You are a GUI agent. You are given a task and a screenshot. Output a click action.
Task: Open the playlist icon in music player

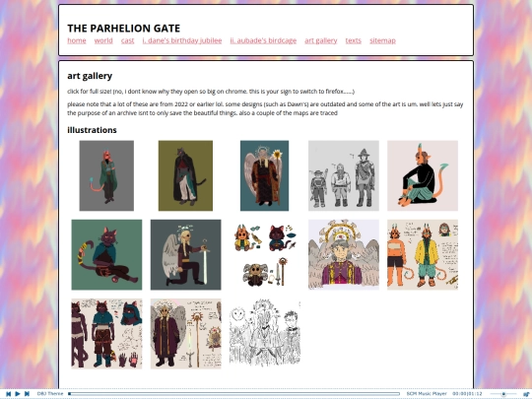526,394
